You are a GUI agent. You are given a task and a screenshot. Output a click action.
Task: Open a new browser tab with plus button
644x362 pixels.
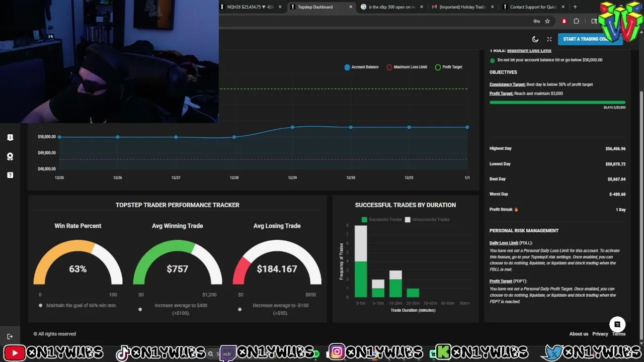pos(575,7)
